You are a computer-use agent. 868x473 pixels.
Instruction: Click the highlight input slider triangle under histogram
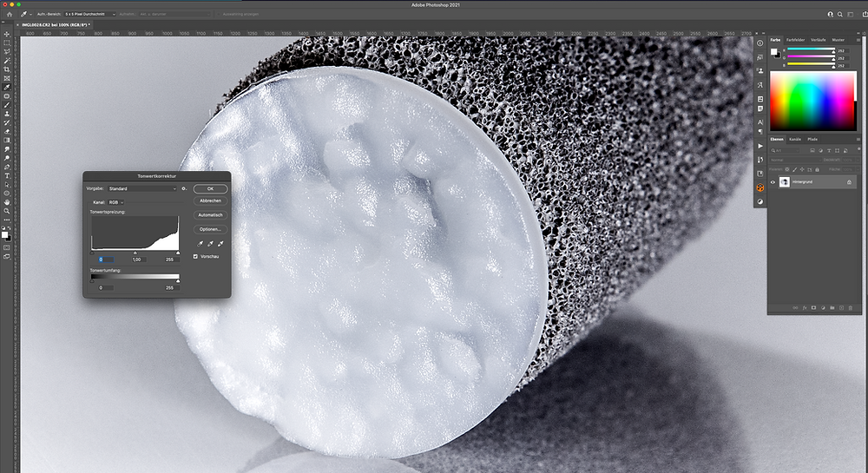click(x=178, y=253)
